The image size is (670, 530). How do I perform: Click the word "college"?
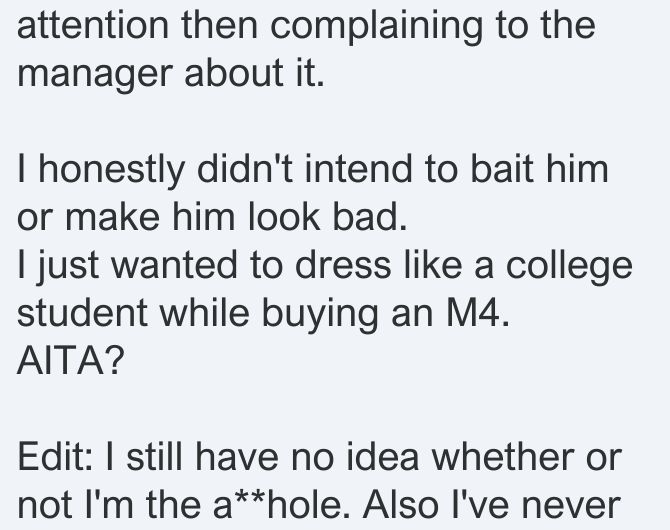coord(569,267)
